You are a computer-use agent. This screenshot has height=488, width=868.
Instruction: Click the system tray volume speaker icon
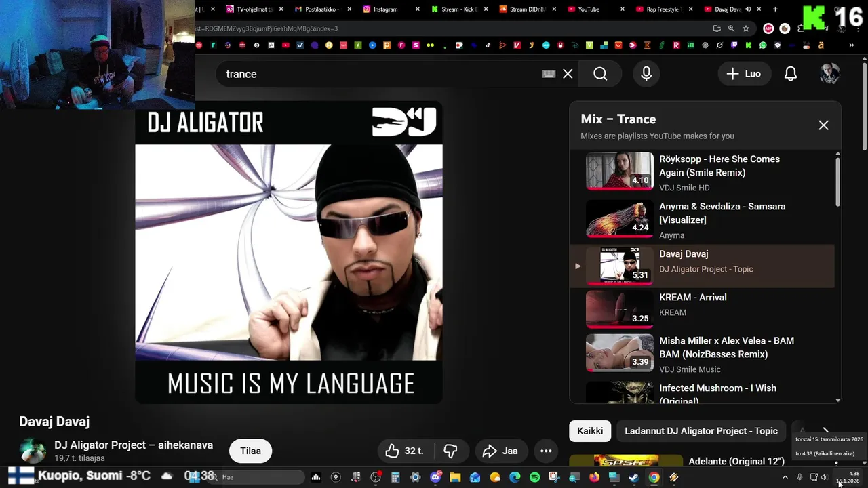tap(825, 477)
